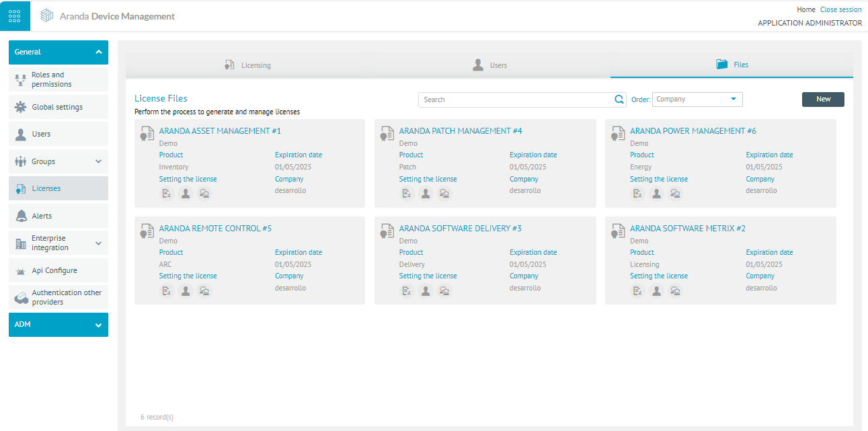Open ARANDA PATCH MANAGEMENT #4 license
The height and width of the screenshot is (431, 868).
pos(461,131)
